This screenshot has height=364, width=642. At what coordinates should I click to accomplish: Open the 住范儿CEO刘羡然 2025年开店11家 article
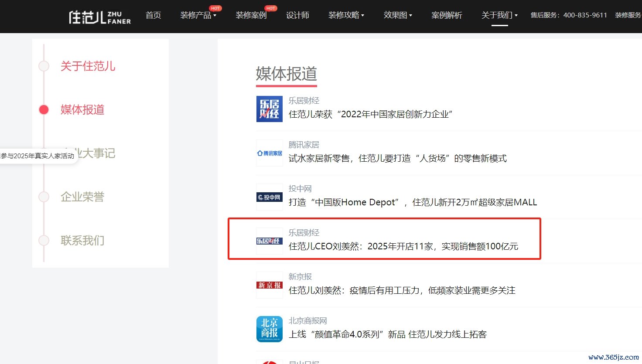pos(403,246)
